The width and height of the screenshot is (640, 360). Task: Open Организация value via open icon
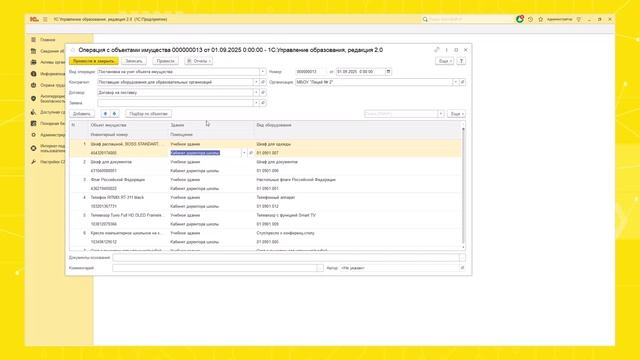(462, 82)
